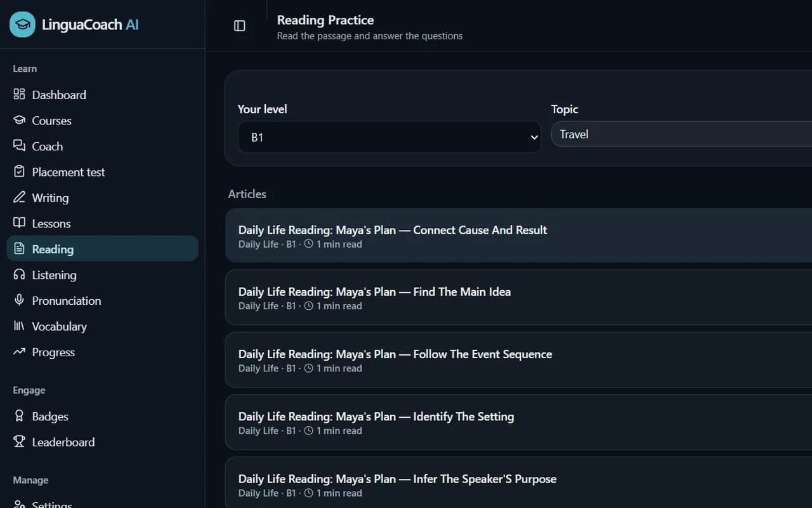Click the Articles section heading
This screenshot has width=812, height=508.
click(247, 194)
